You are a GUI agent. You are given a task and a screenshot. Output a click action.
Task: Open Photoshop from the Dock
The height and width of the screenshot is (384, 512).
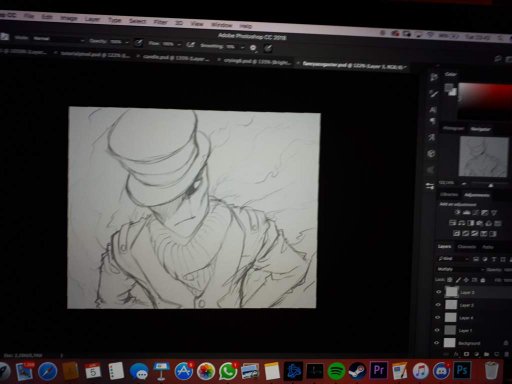462,370
